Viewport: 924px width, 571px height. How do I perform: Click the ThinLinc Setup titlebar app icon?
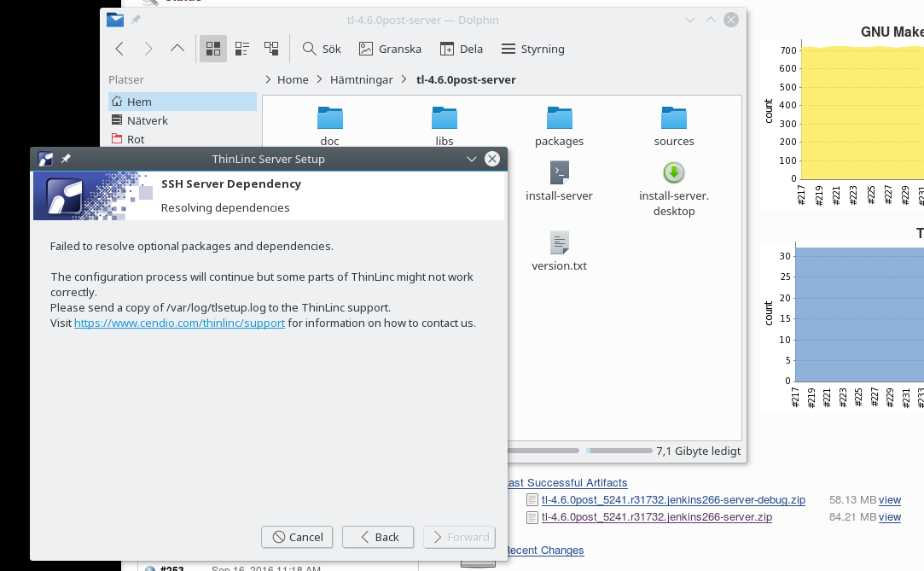pyautogui.click(x=45, y=159)
